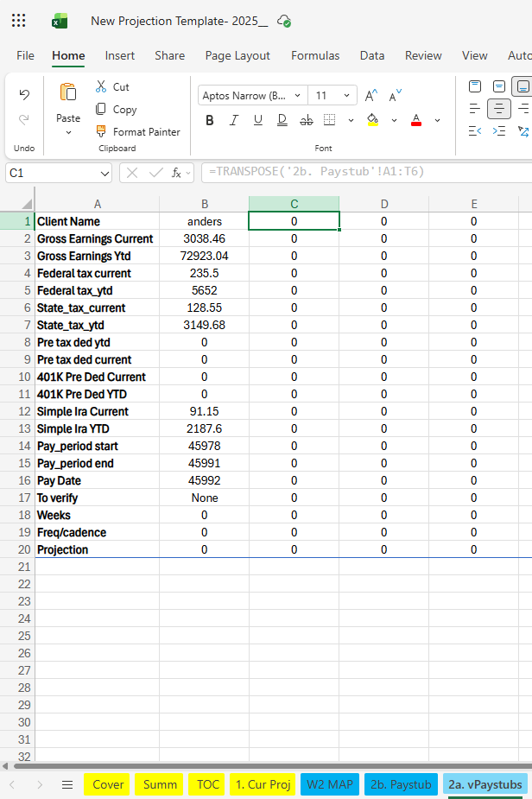The height and width of the screenshot is (799, 532).
Task: Open the borders dropdown arrow
Action: click(351, 120)
